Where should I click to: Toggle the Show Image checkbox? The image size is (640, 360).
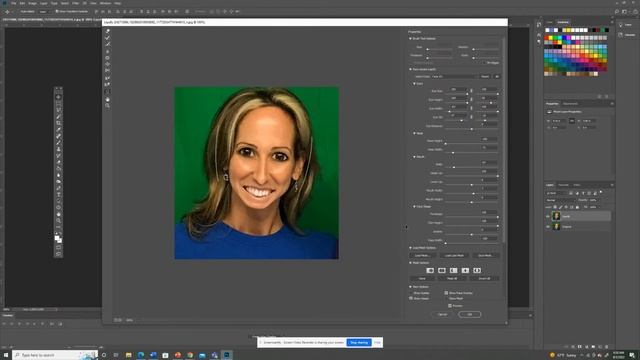pyautogui.click(x=411, y=298)
